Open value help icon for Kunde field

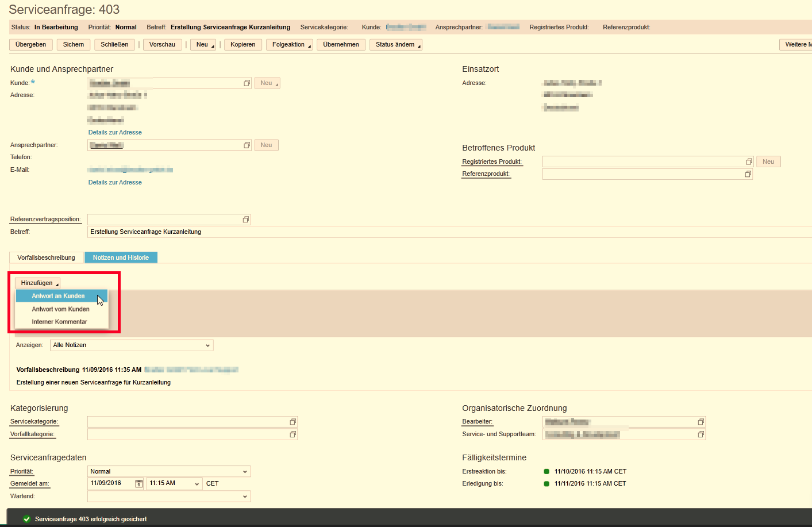247,83
